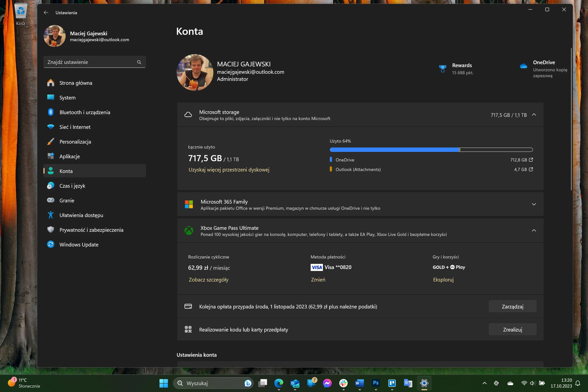Image resolution: width=588 pixels, height=392 pixels.
Task: Open weather widget showing 11°C Słonecznie
Action: coord(24,383)
